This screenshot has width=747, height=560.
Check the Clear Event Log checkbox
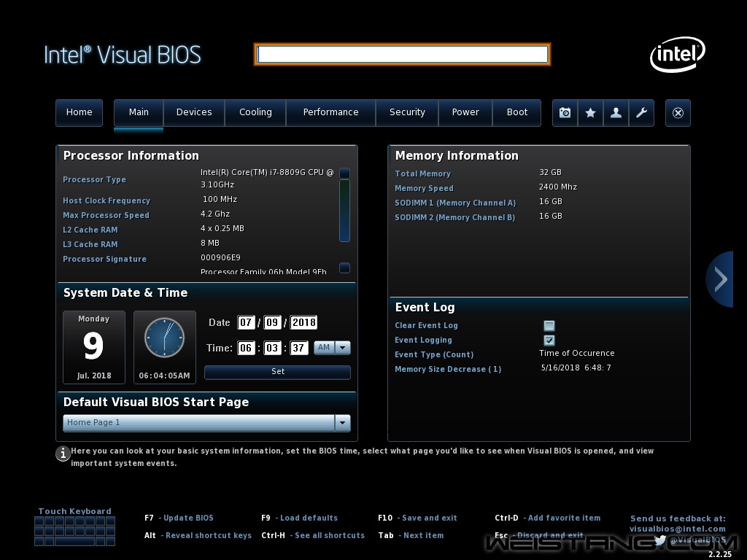coord(549,326)
